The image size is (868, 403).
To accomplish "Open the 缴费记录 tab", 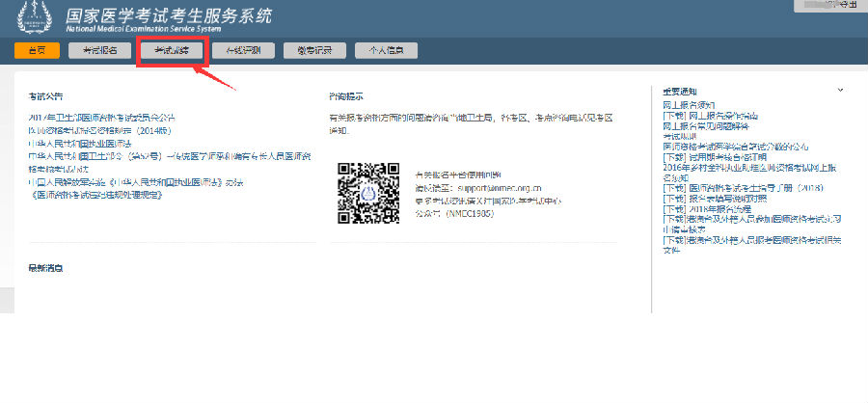I will [313, 50].
